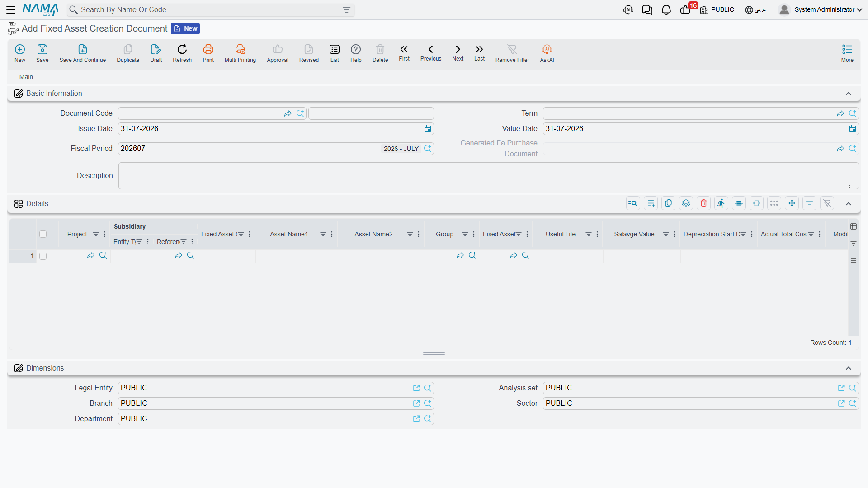Click the Draft toolbar icon
This screenshot has width=868, height=488.
pyautogui.click(x=156, y=53)
